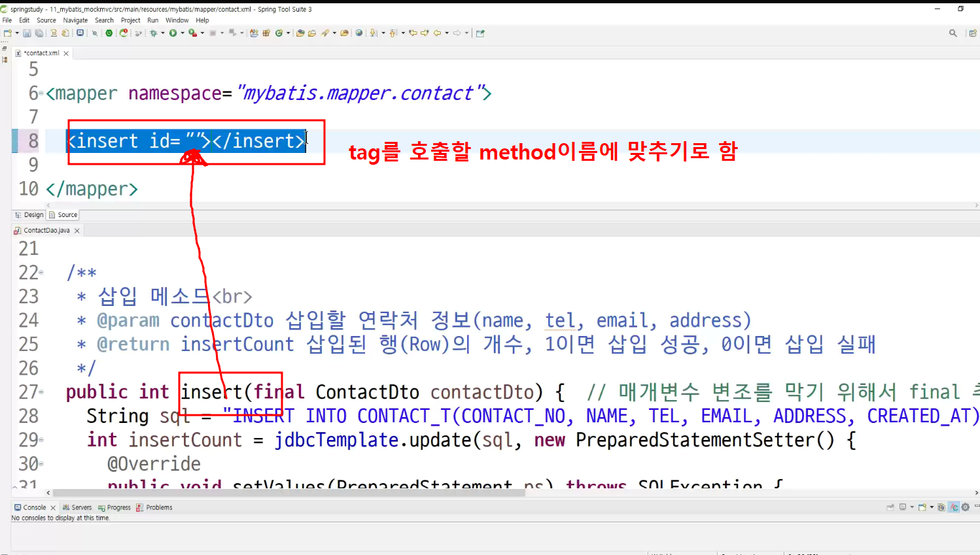Click the pin editor toolbar icon

[480, 33]
